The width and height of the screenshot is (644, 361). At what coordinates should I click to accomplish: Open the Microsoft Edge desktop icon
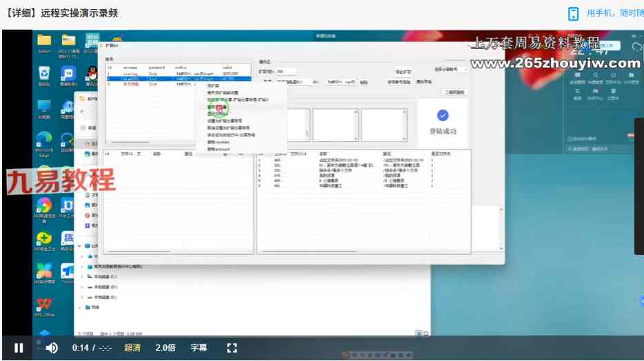coord(44,139)
